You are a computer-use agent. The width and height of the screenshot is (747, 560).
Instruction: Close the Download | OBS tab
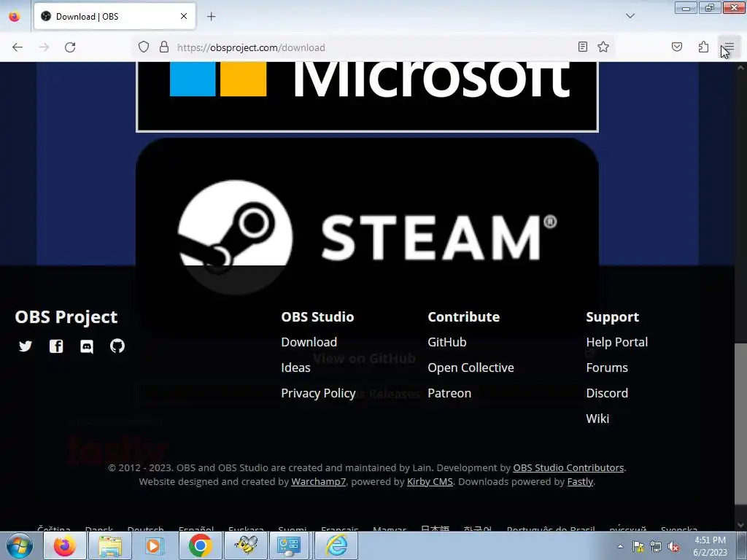coord(184,16)
